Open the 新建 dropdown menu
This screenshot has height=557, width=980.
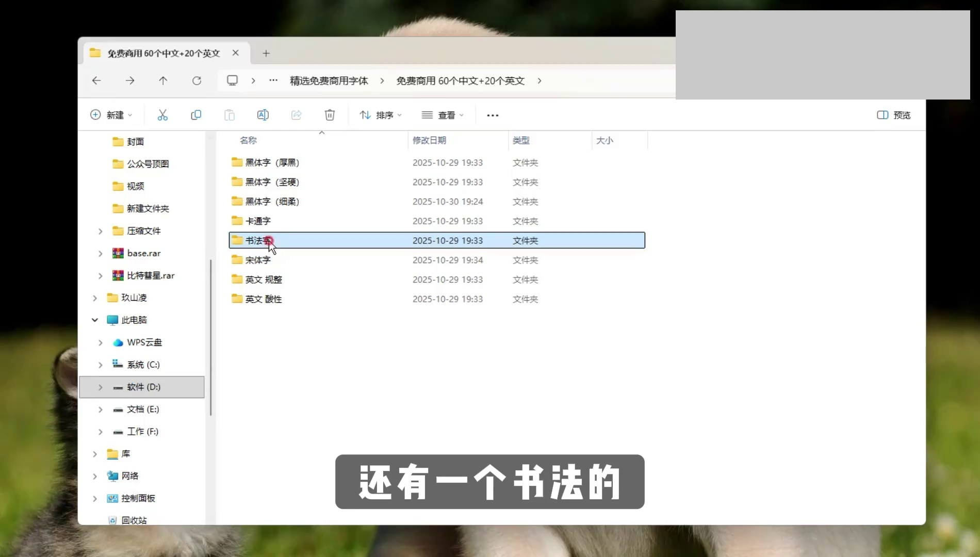coord(111,115)
